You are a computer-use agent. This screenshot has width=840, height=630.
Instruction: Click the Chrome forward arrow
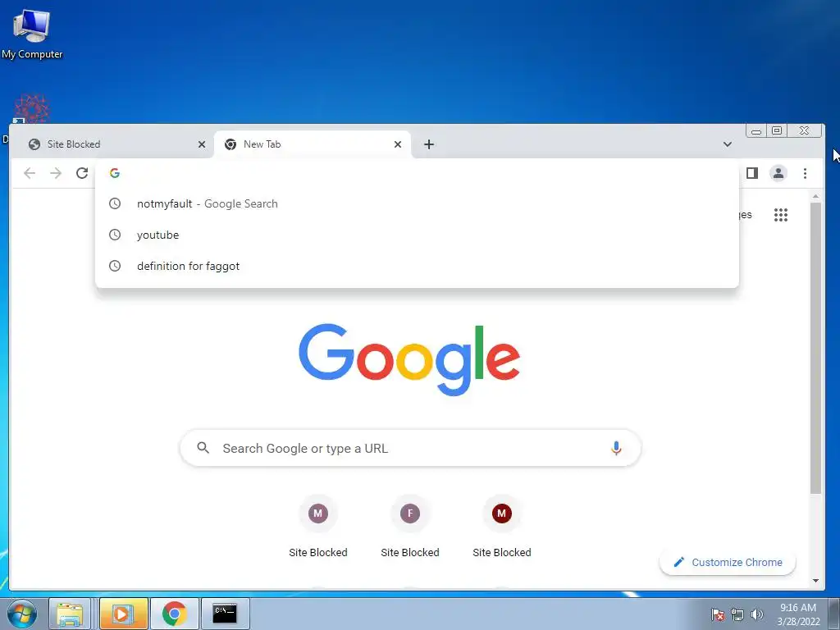(56, 173)
